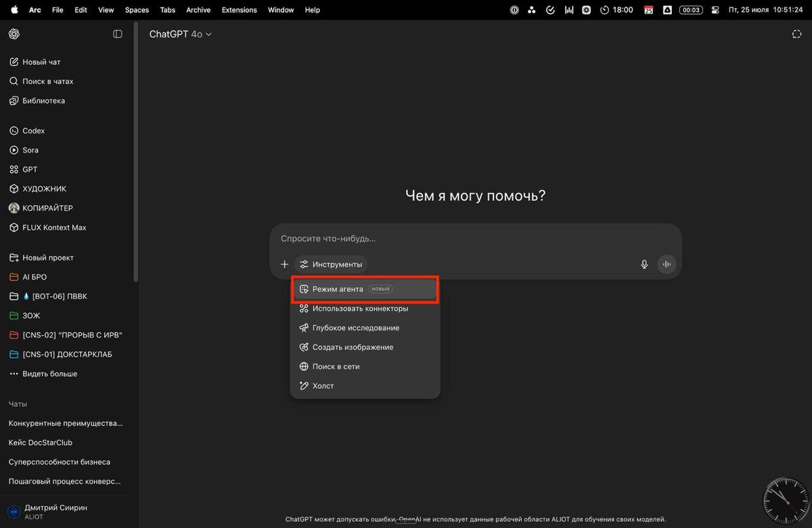Open the Tabs menu in menu bar
812x528 pixels.
coord(167,10)
